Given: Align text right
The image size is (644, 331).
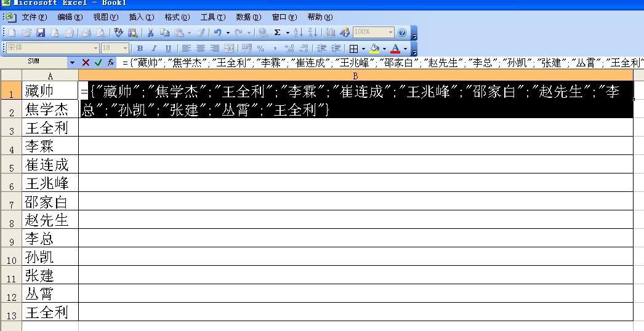Looking at the screenshot, I should pyautogui.click(x=214, y=49).
